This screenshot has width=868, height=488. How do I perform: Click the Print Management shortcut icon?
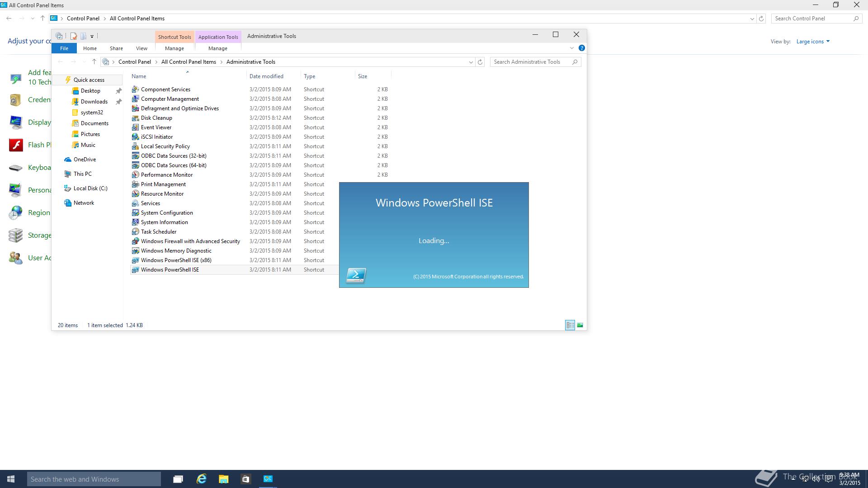[135, 184]
